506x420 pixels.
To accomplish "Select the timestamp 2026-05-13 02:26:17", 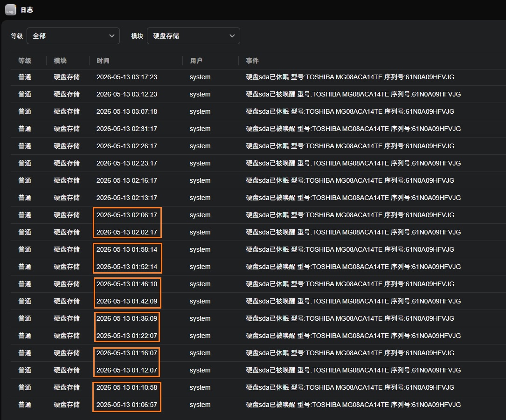I will [x=127, y=146].
